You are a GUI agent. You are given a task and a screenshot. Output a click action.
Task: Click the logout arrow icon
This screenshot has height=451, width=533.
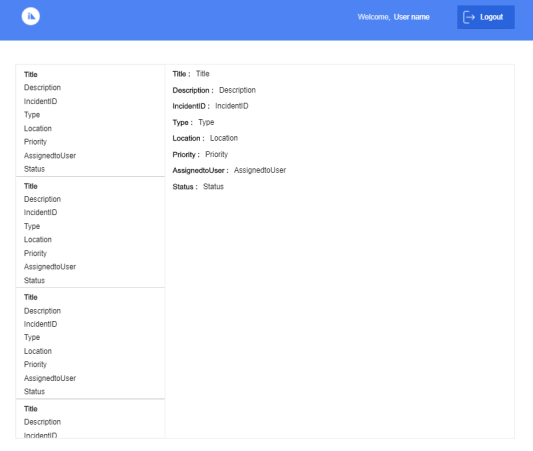(x=469, y=17)
